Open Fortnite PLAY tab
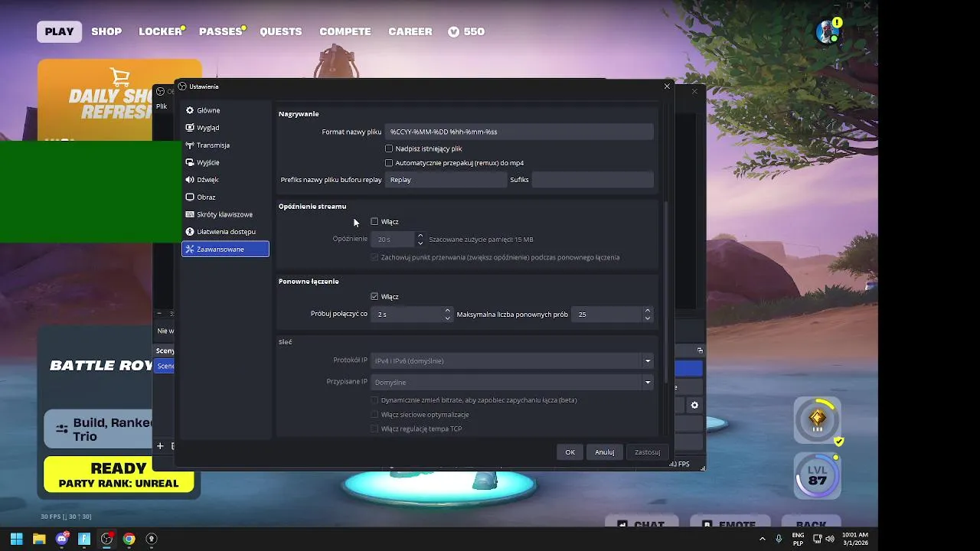The image size is (980, 551). [x=59, y=31]
